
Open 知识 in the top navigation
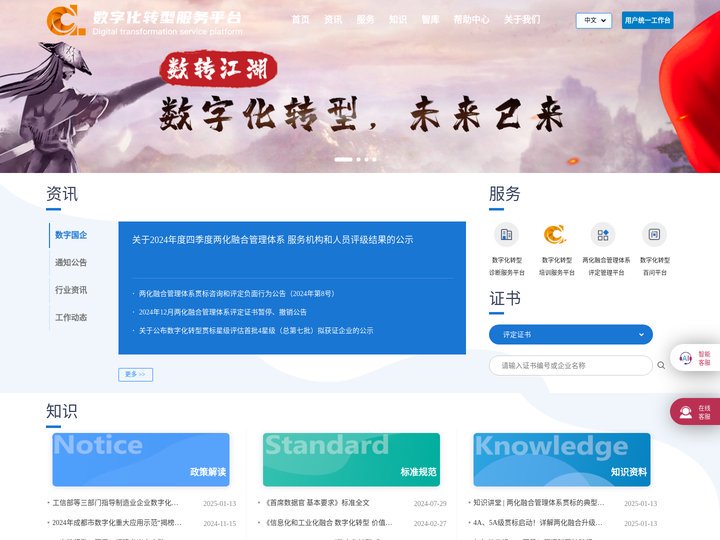point(398,19)
